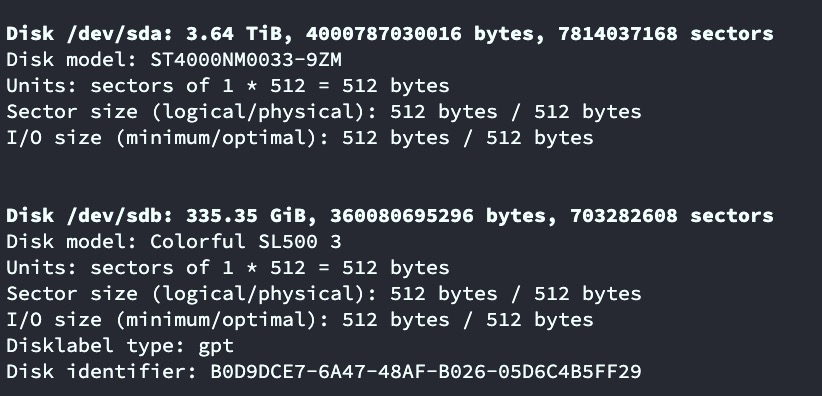Click the sdb I/O size line
This screenshot has height=396, width=822.
300,320
